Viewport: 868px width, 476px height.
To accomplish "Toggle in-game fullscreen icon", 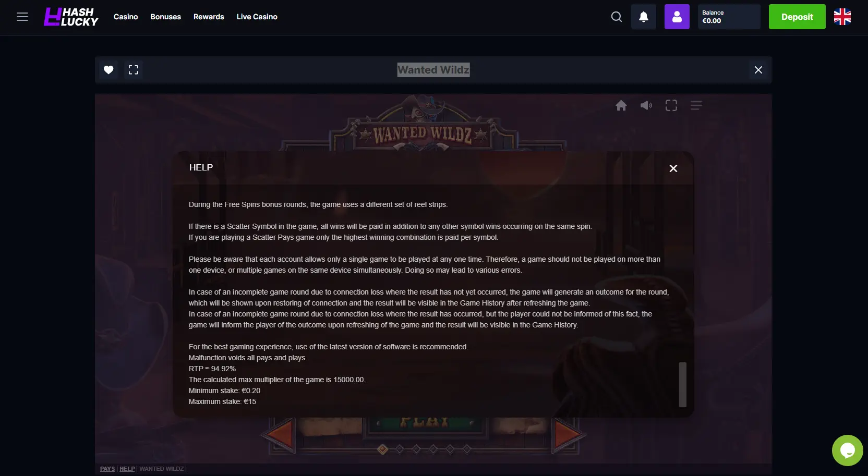I will pyautogui.click(x=671, y=106).
